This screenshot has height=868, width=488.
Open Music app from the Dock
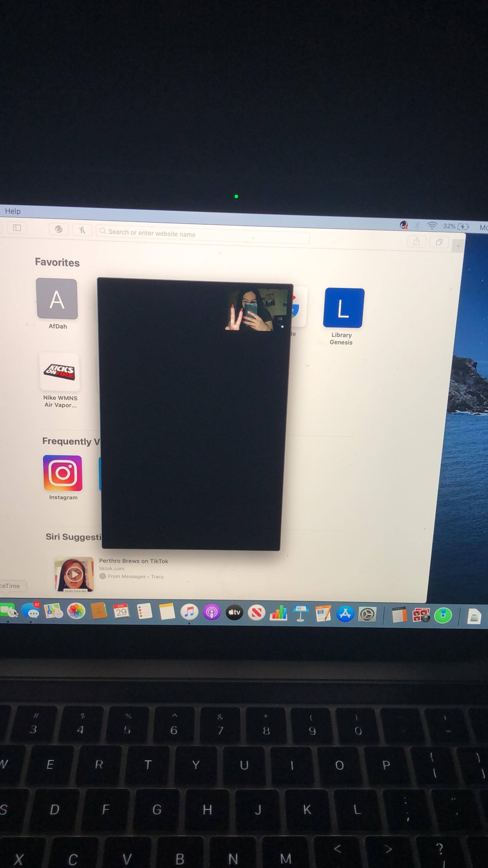pyautogui.click(x=189, y=612)
